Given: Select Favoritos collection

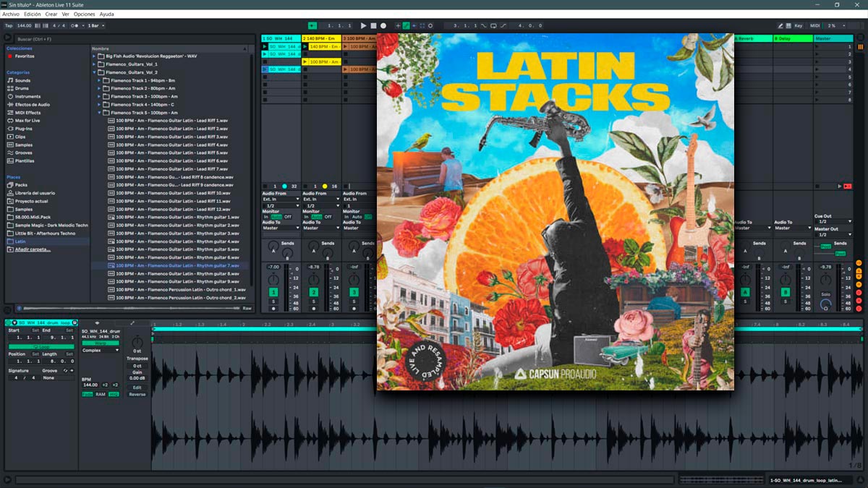Looking at the screenshot, I should click(24, 56).
